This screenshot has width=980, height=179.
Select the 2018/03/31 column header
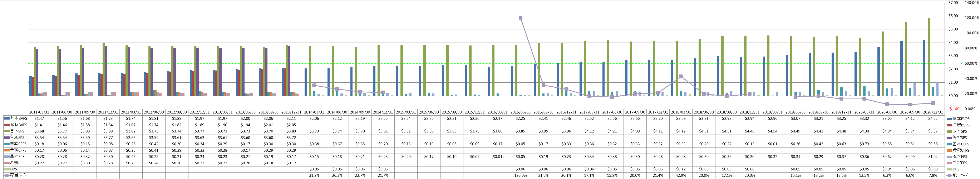681,112
